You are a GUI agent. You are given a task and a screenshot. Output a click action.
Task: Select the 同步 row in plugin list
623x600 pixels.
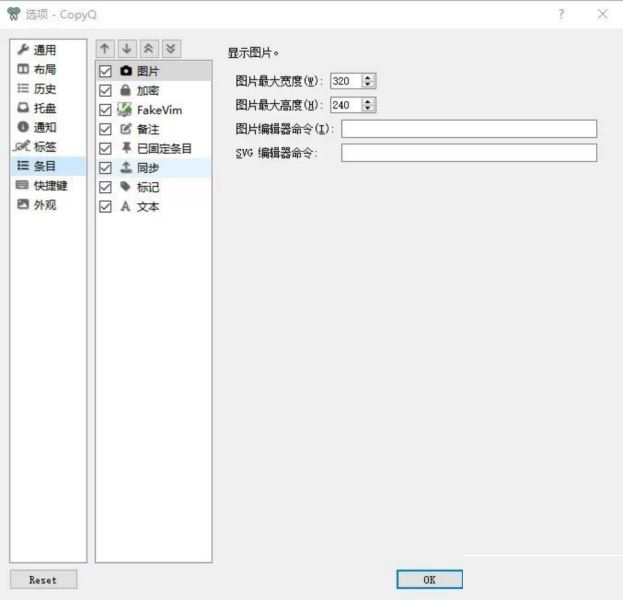(154, 168)
